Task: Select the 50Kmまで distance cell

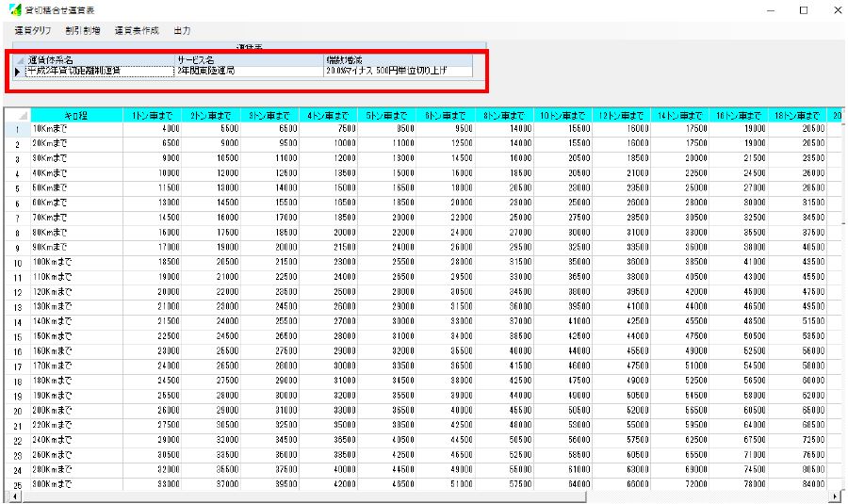Action: coord(77,188)
